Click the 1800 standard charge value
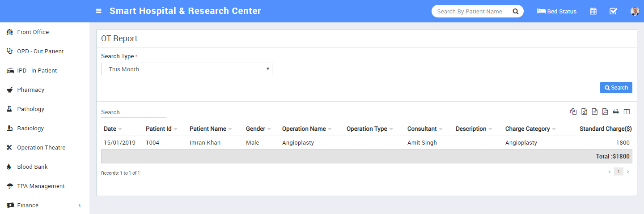 (x=623, y=143)
